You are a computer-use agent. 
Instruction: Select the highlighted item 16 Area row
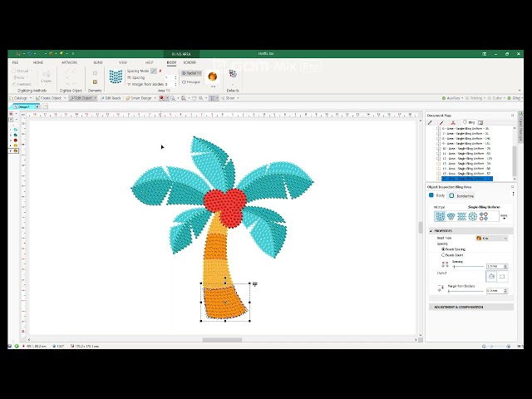(467, 179)
